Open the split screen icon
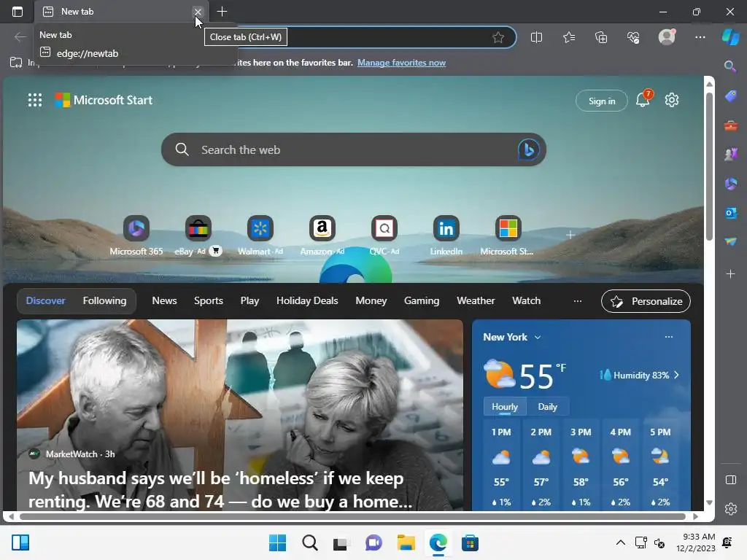This screenshot has height=560, width=747. pyautogui.click(x=536, y=37)
